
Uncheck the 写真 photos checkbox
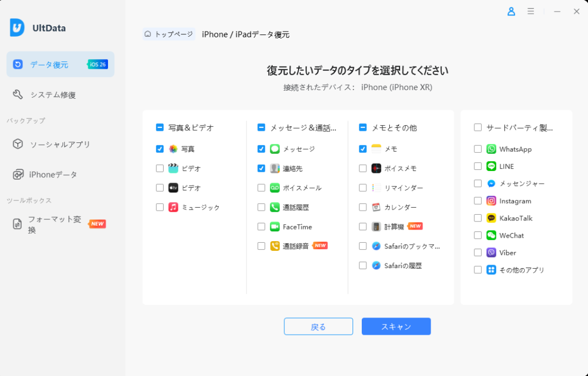pyautogui.click(x=160, y=149)
